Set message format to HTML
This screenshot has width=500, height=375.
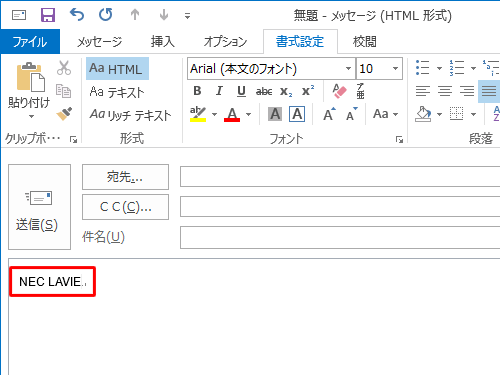pos(117,68)
